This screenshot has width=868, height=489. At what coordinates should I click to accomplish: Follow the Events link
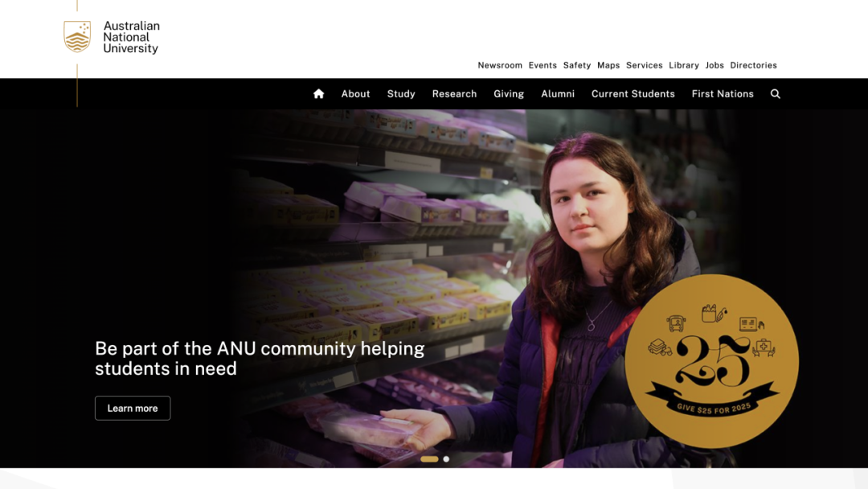(542, 65)
